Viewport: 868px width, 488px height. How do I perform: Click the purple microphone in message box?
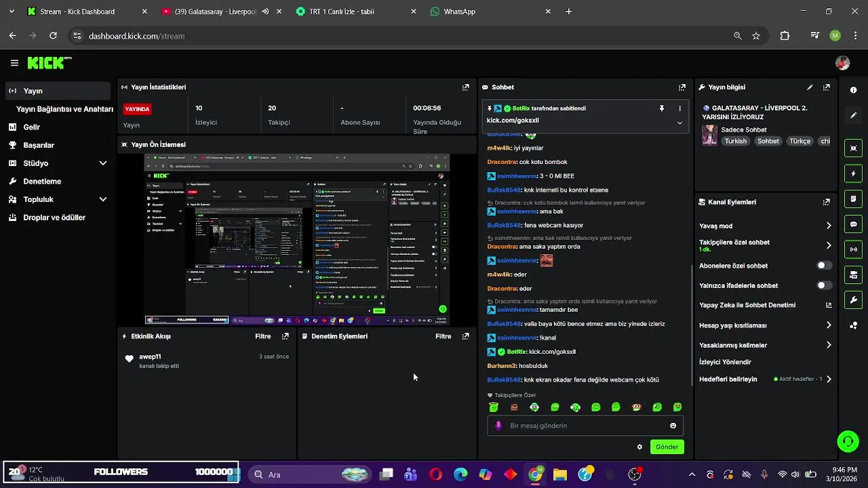pyautogui.click(x=498, y=426)
